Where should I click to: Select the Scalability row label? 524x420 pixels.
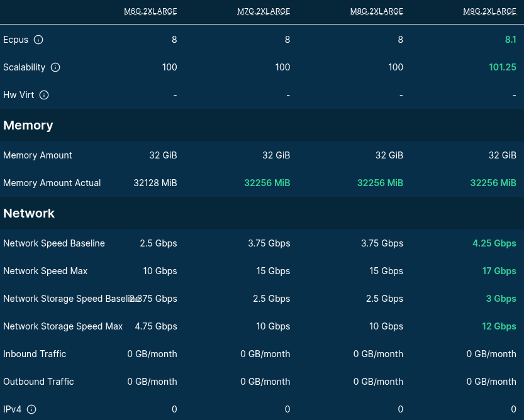coord(24,67)
